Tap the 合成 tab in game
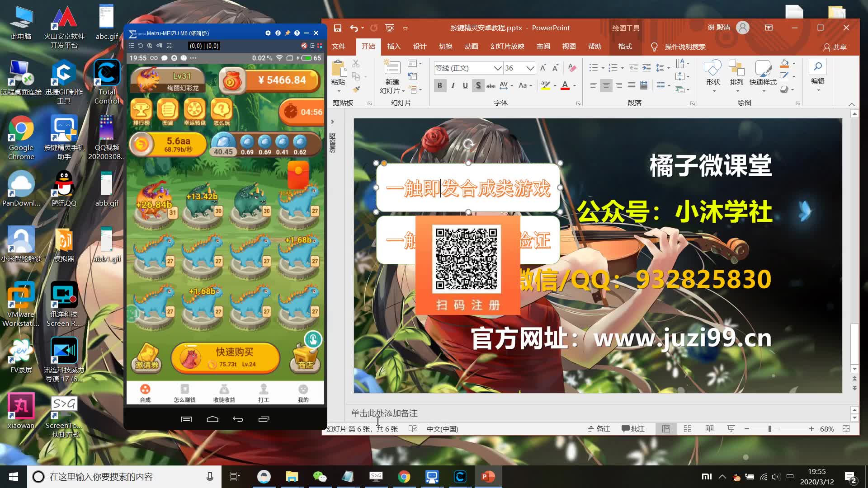 point(145,393)
